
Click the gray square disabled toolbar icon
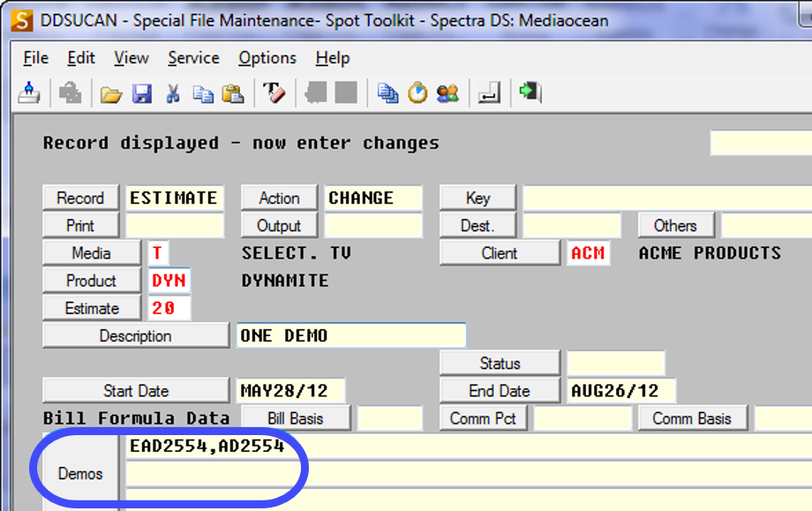point(346,94)
